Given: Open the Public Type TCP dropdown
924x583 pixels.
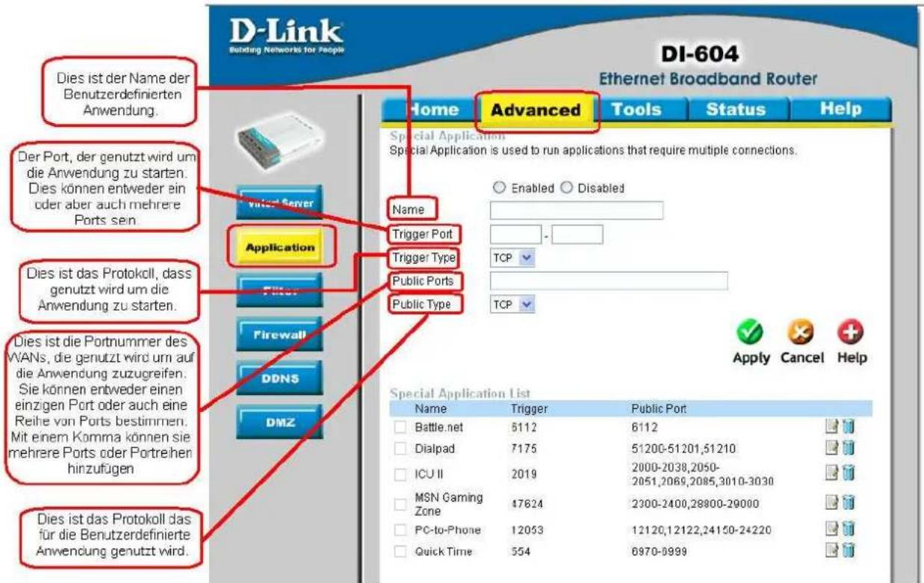Looking at the screenshot, I should click(513, 305).
